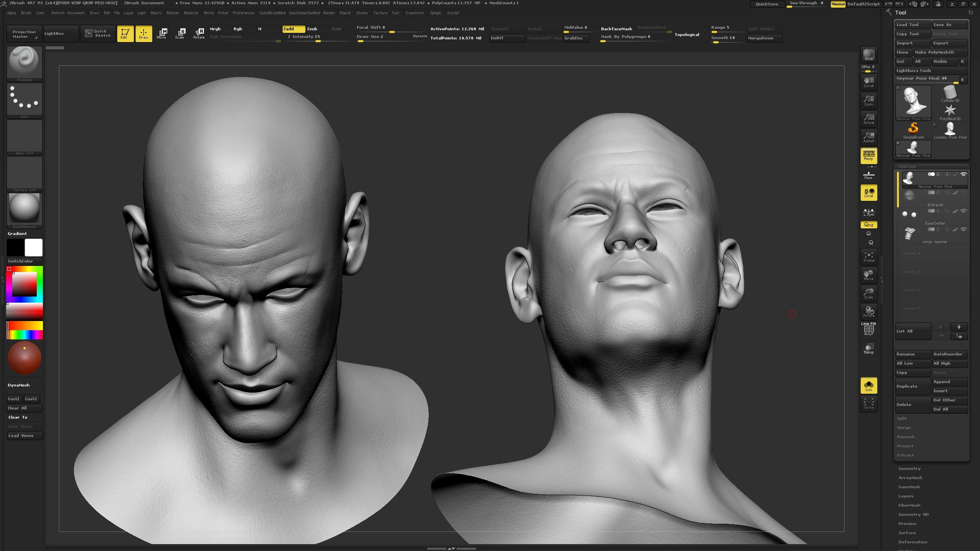Render with the BPR button
980x551 pixels.
point(869,55)
